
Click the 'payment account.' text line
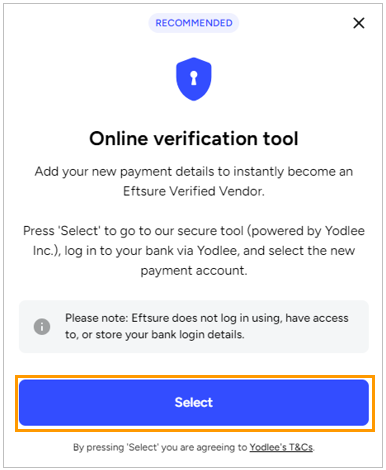click(194, 270)
